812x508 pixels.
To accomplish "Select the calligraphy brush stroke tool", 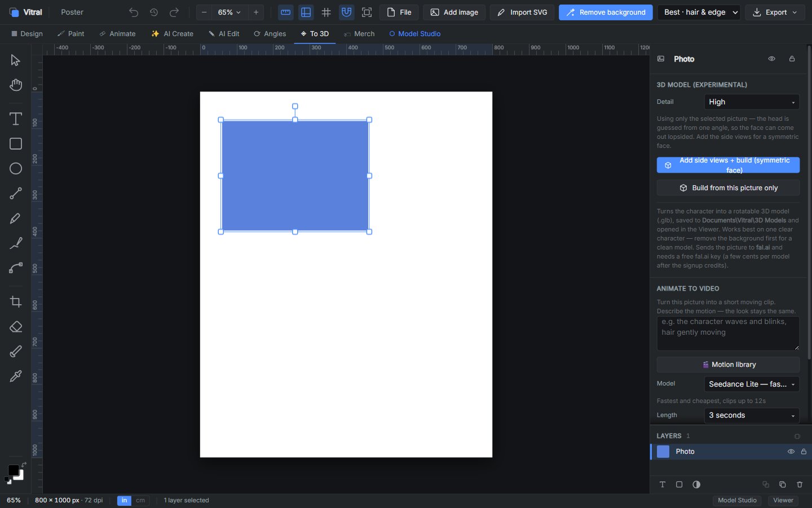I will click(16, 243).
